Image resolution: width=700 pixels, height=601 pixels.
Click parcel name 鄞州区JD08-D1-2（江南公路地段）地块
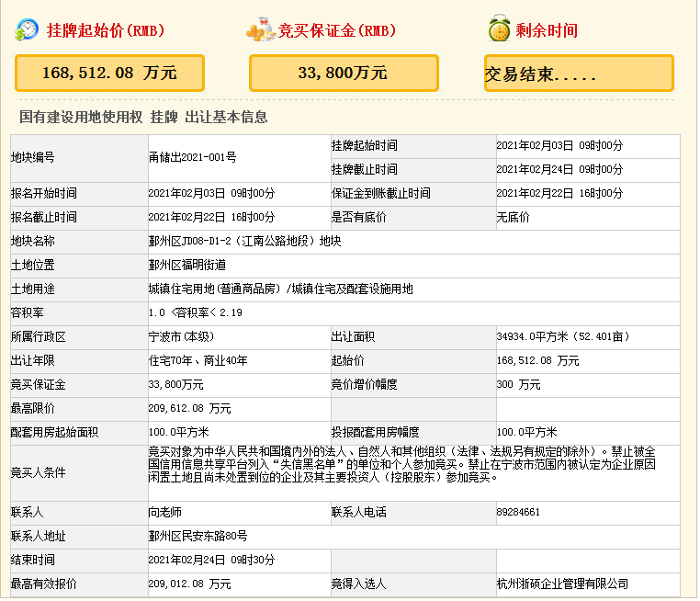[244, 241]
